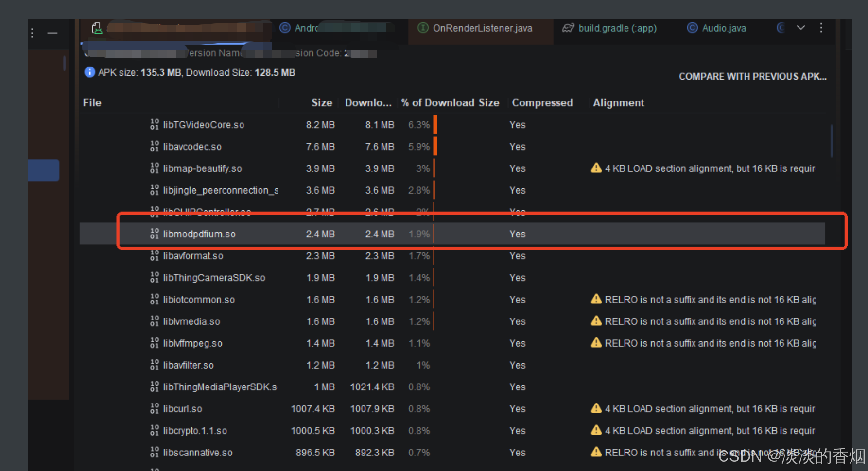Open the editor tabs kebab menu

point(821,28)
